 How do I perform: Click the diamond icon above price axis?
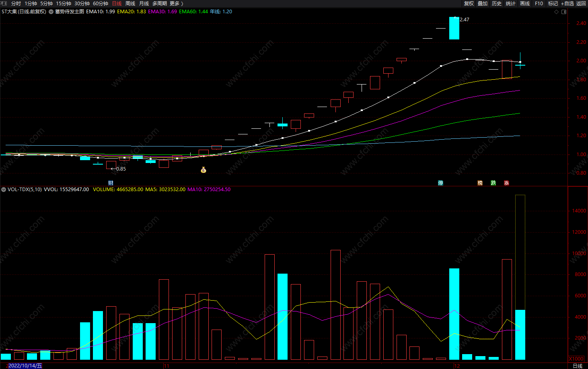click(557, 12)
